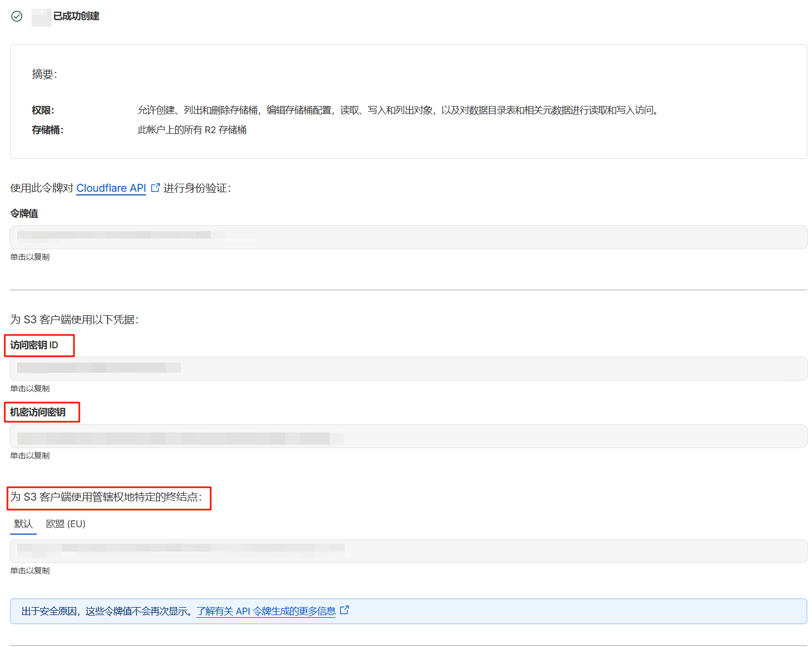Viewport: 812px width, 647px height.
Task: Click 单击以复制 hint under secret access key
Action: click(30, 456)
